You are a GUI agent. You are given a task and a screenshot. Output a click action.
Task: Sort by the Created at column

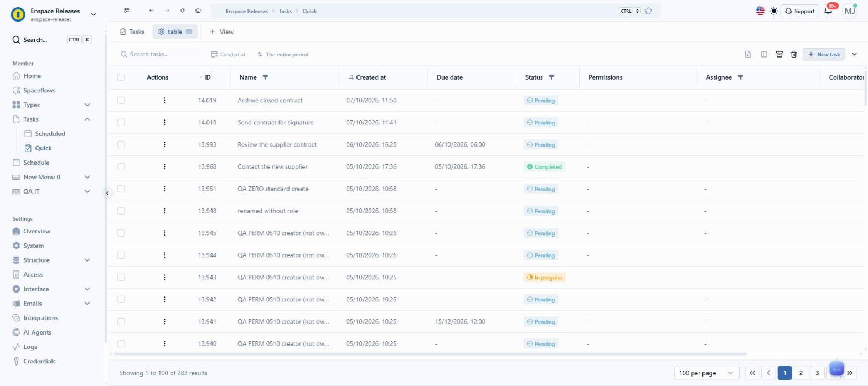[x=371, y=77]
